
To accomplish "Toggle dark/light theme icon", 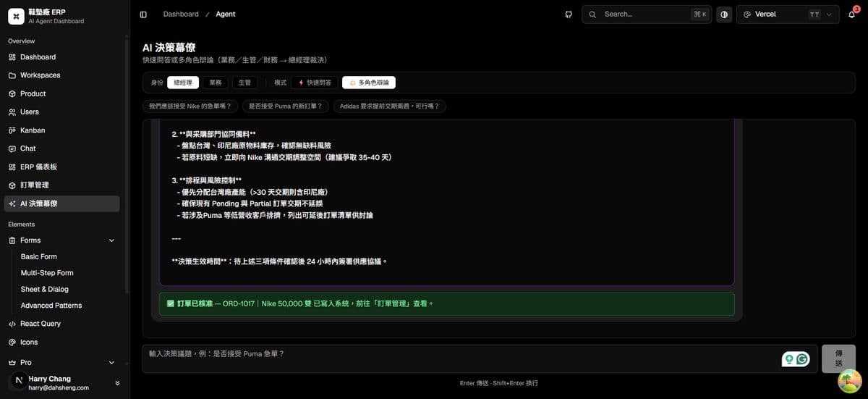I will [724, 14].
